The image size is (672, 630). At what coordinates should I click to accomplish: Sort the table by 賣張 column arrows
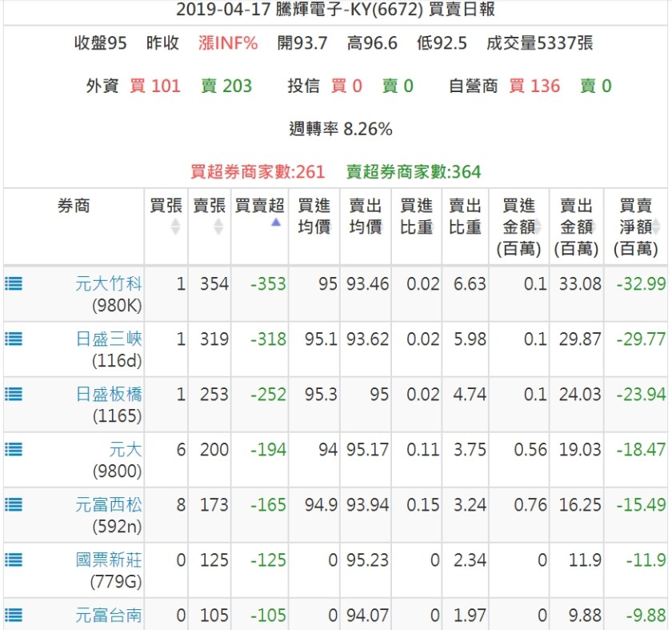pyautogui.click(x=218, y=227)
